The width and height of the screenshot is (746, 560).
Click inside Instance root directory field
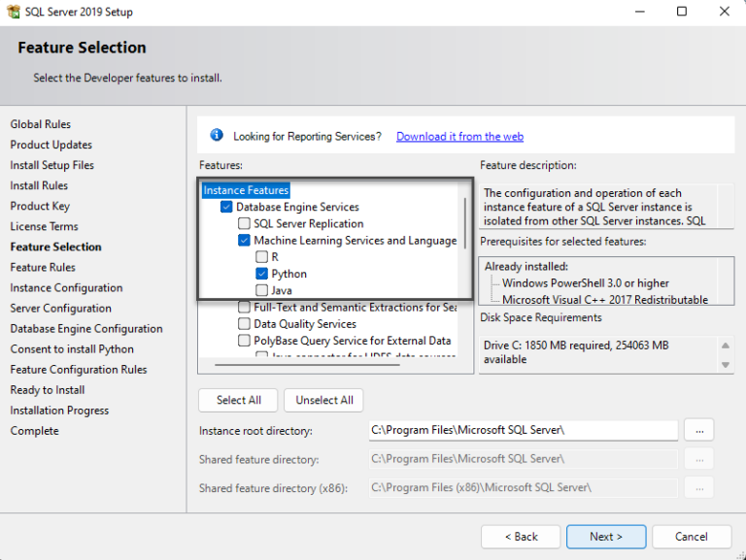point(523,430)
